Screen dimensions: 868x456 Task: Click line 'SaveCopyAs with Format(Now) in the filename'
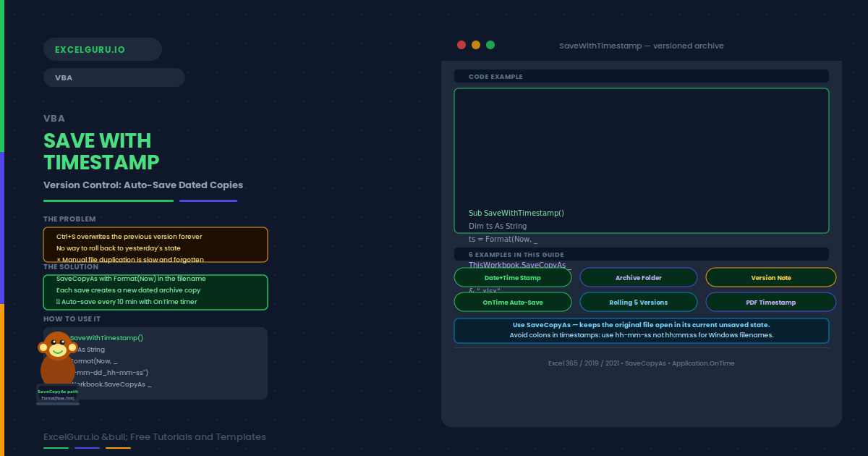[x=131, y=278]
